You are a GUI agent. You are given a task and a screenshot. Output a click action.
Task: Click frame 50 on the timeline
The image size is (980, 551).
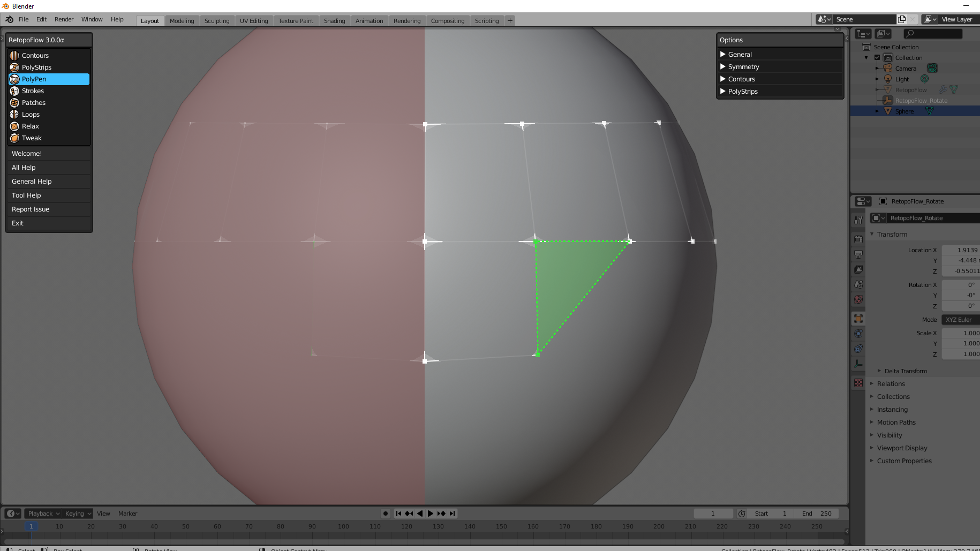coord(186,526)
